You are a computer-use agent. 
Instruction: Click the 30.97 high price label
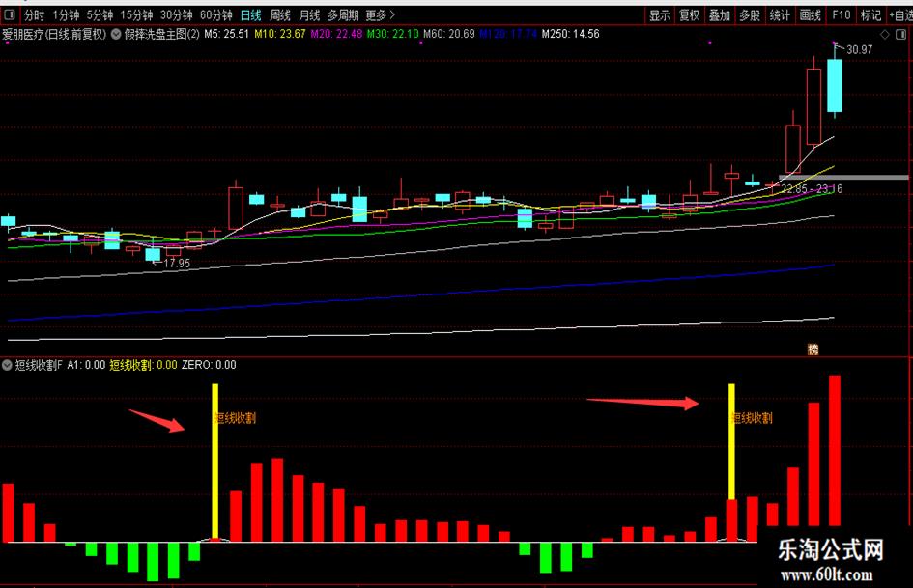point(860,50)
